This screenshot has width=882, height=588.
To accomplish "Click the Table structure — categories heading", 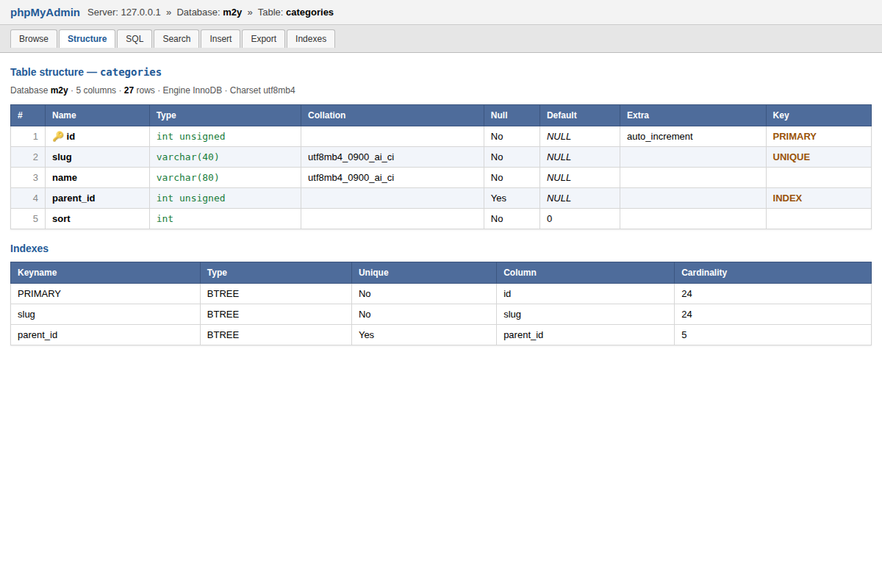I will tap(86, 72).
